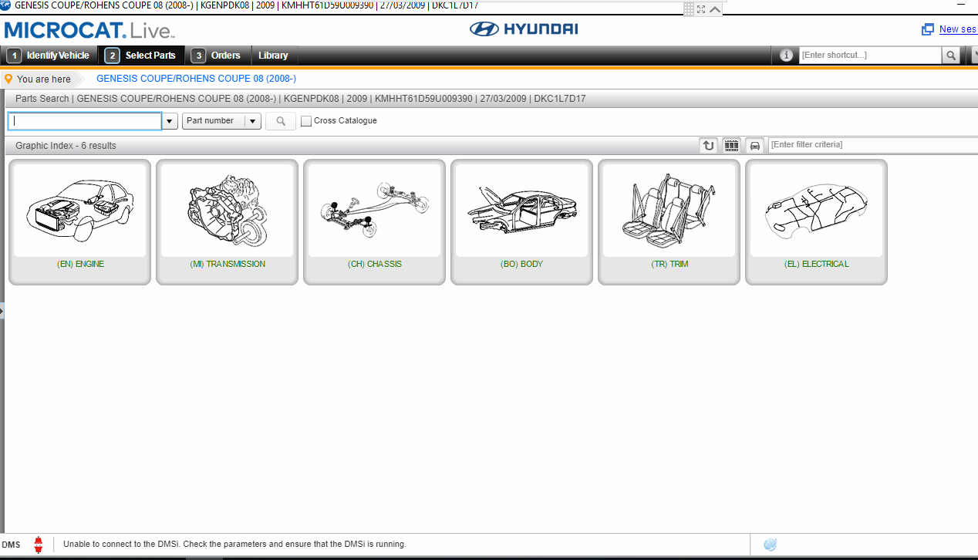Collapse the title bar overlay chevron

click(x=715, y=9)
